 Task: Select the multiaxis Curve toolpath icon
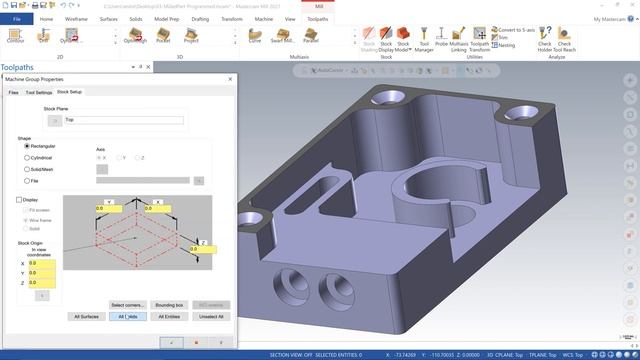pos(255,36)
